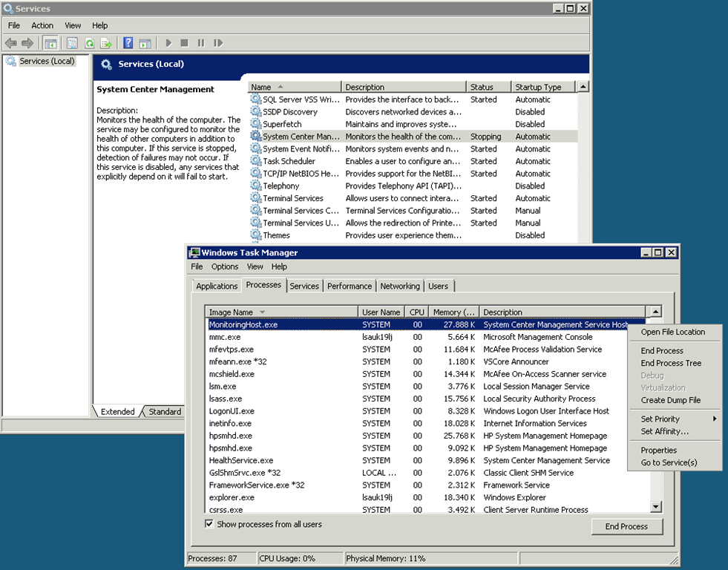Select Services (Local) in the console tree

click(x=46, y=61)
